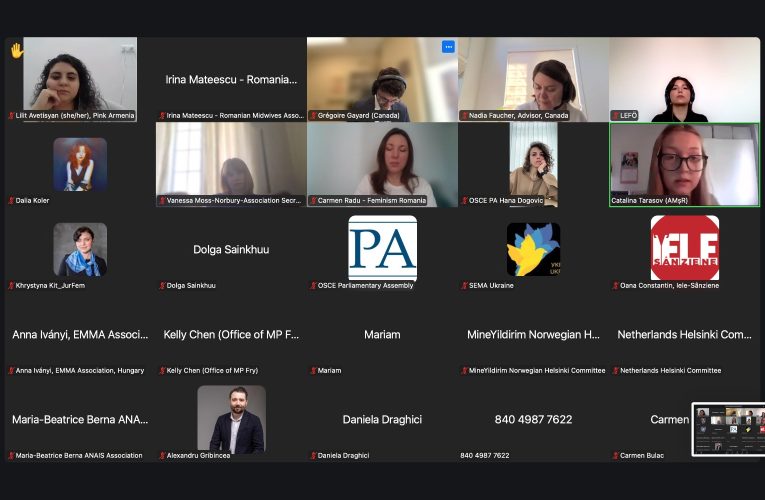Select Nadia Faucher, Advisor, Canada video tile
The image size is (765, 500).
click(533, 80)
